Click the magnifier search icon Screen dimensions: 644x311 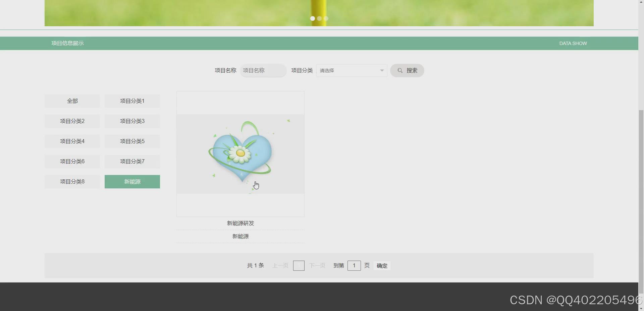pos(400,70)
